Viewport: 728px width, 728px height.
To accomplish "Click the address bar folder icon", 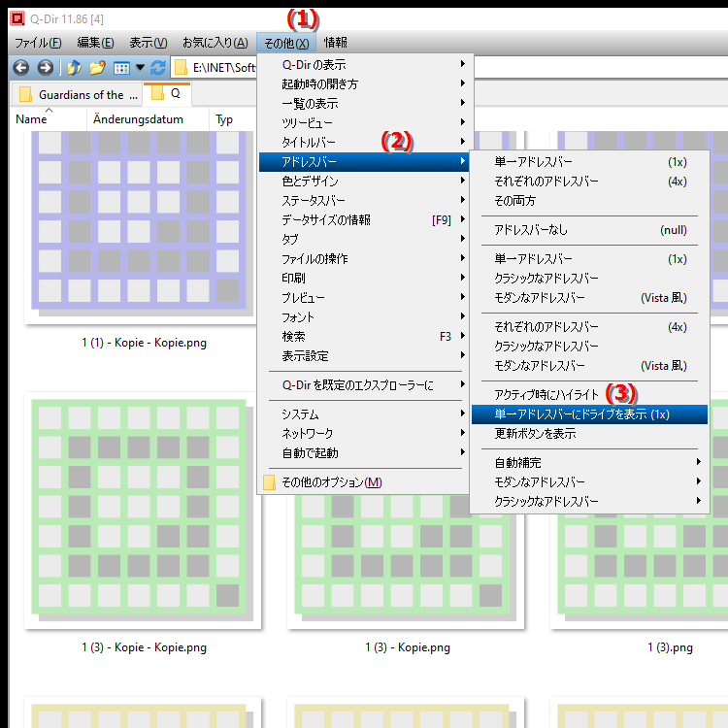I will point(181,68).
